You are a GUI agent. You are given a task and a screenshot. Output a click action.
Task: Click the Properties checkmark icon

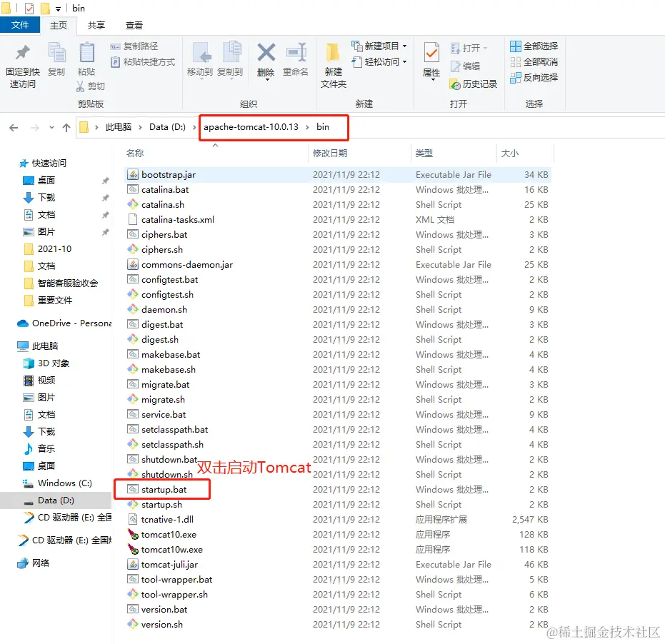(431, 53)
